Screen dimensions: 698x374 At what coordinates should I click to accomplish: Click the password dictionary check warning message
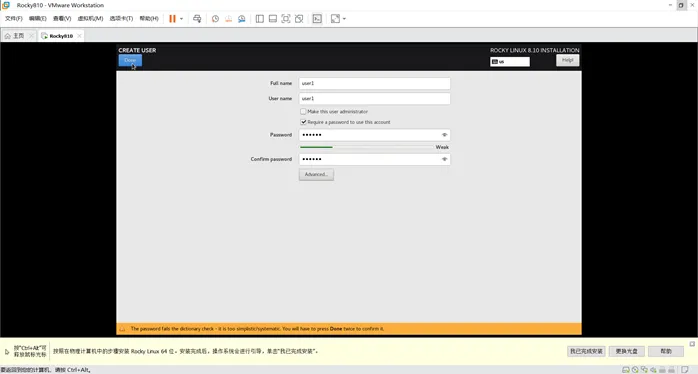point(257,329)
